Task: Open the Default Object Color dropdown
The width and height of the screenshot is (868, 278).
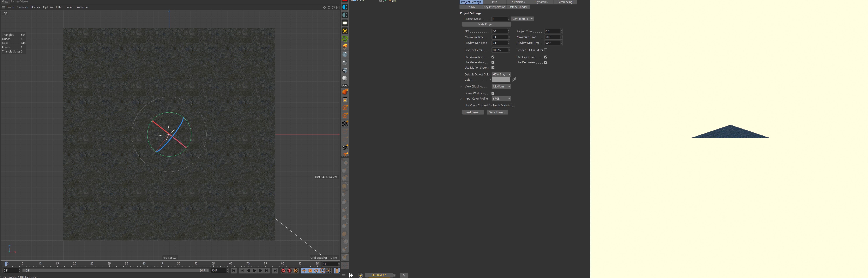Action: (501, 75)
